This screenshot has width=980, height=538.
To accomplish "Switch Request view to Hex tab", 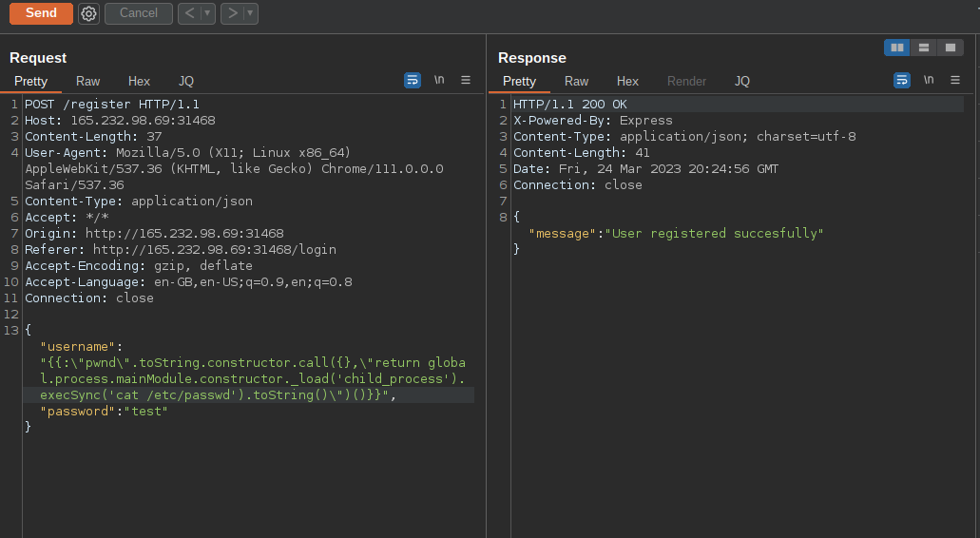I will pyautogui.click(x=139, y=81).
